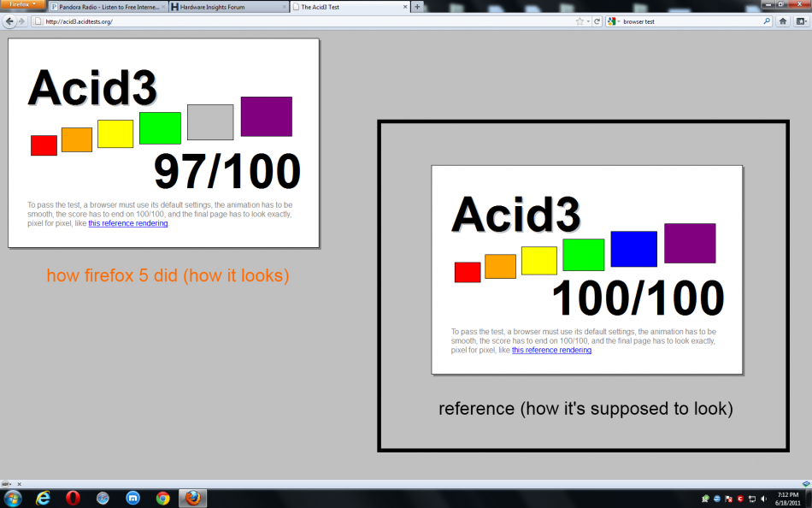Click the browser back arrow button

(9, 21)
